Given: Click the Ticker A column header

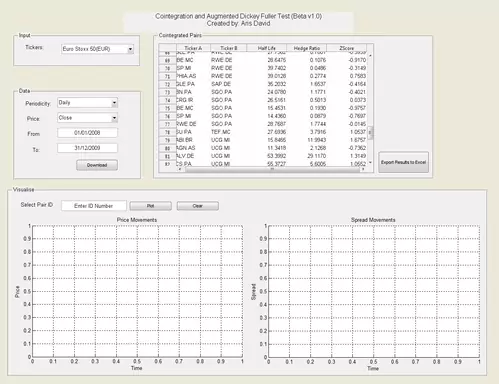Looking at the screenshot, I should pyautogui.click(x=193, y=48).
